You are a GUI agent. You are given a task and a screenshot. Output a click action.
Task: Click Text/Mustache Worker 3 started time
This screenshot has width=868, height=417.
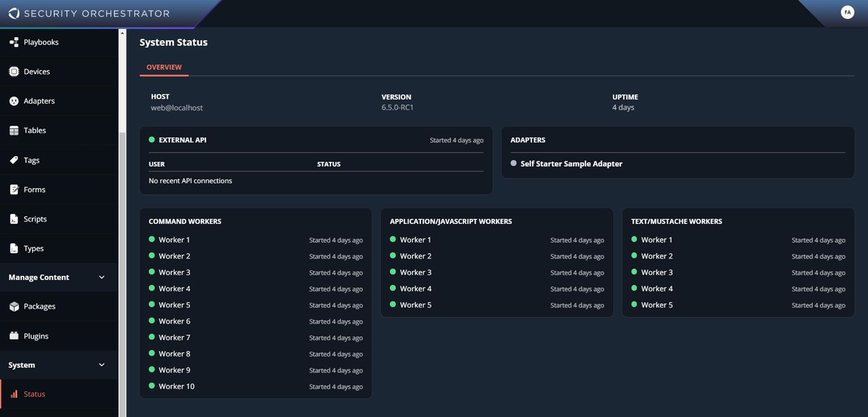tap(818, 273)
